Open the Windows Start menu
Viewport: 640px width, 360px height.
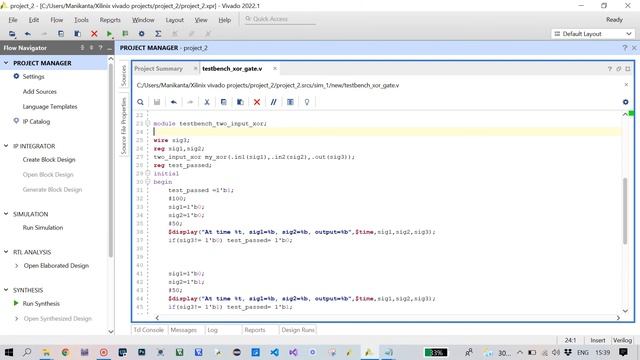[x=8, y=352]
